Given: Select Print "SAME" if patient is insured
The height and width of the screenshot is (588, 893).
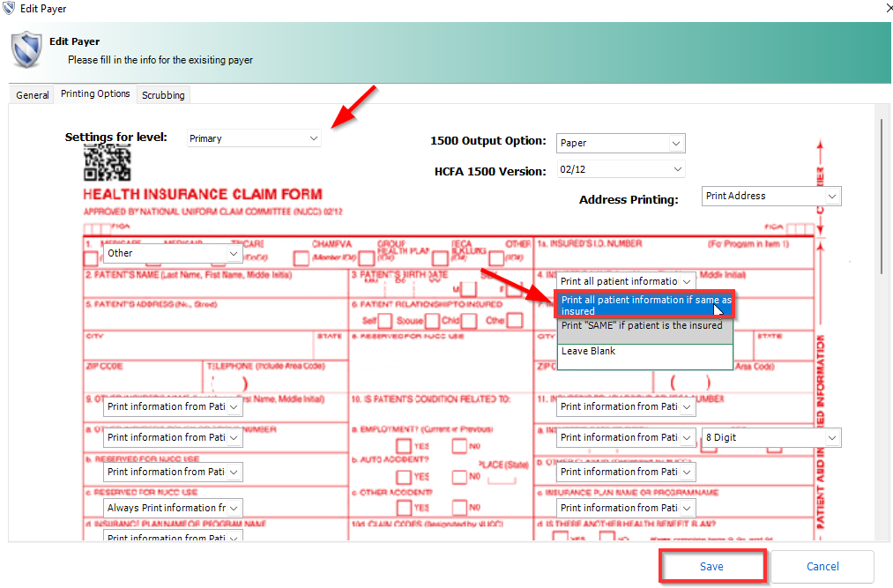Looking at the screenshot, I should [x=644, y=325].
